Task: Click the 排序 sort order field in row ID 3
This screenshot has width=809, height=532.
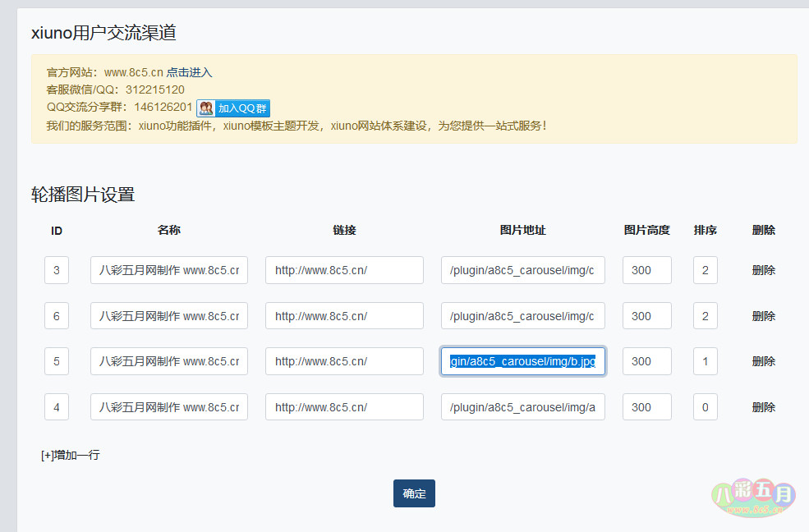Action: [706, 270]
